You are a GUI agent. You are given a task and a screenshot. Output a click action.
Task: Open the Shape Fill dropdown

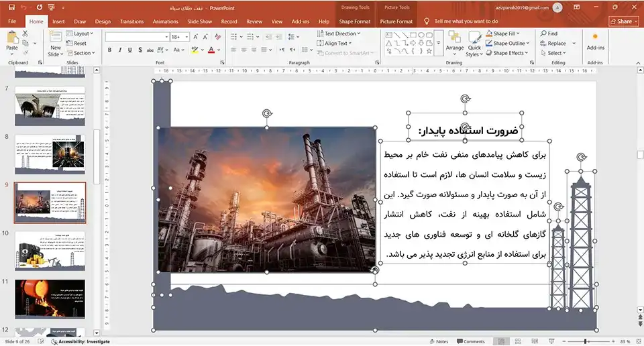[x=502, y=34]
